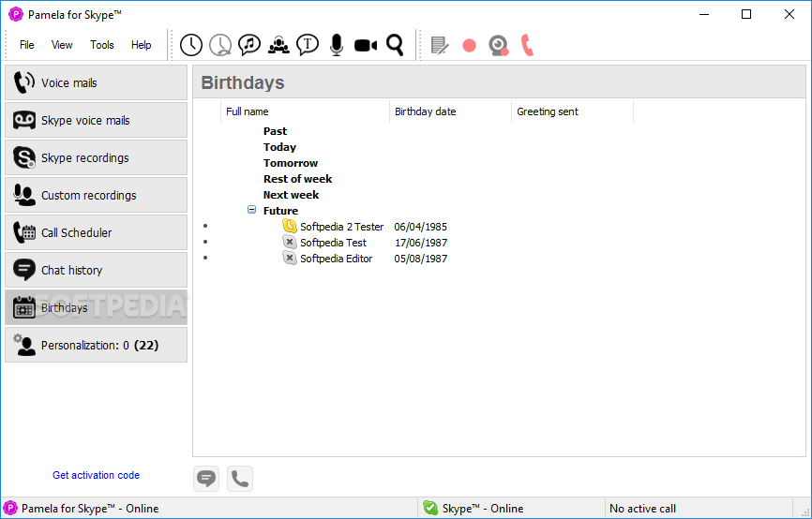Click birthday date 06/04/1985
The width and height of the screenshot is (812, 519).
tap(420, 227)
